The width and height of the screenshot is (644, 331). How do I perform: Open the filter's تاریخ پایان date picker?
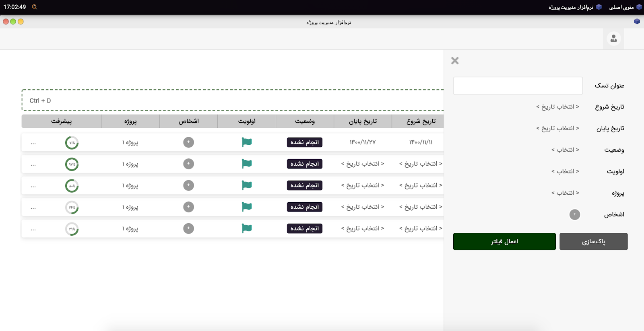click(557, 128)
